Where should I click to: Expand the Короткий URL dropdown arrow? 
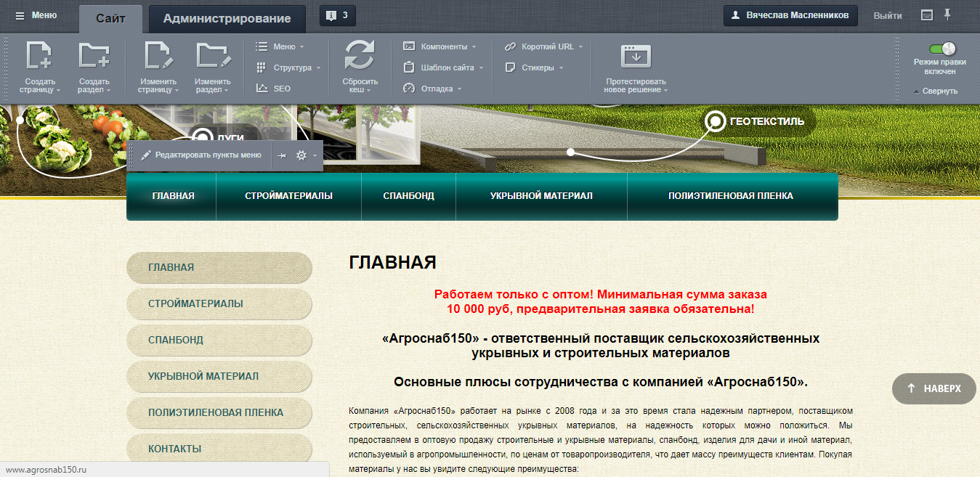[x=580, y=46]
